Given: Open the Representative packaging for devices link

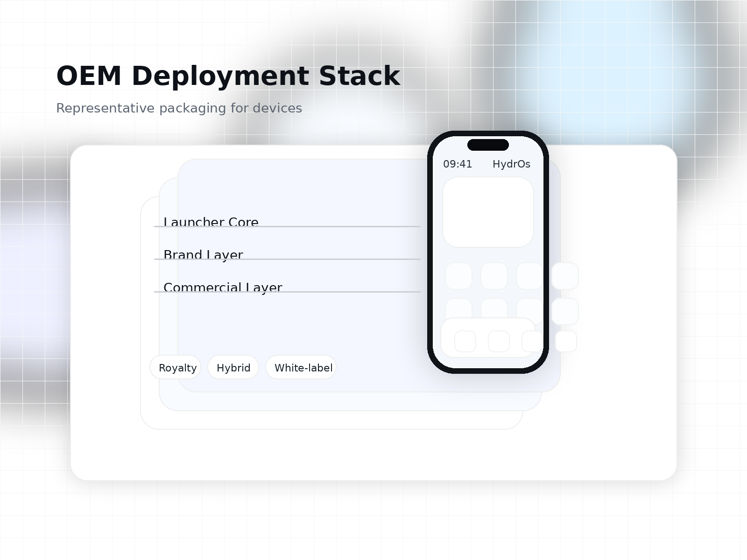Looking at the screenshot, I should (x=179, y=108).
